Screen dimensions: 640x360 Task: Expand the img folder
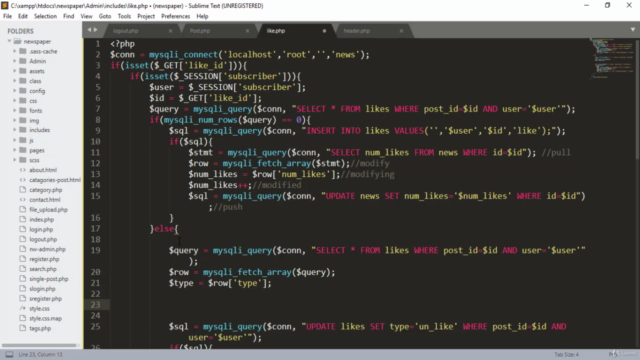point(15,120)
